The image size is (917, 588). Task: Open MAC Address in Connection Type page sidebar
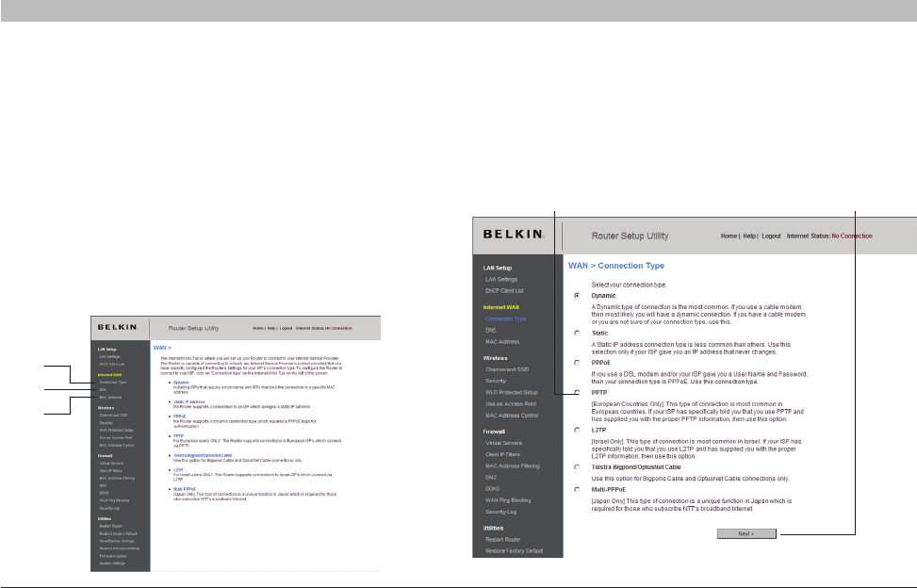[x=501, y=342]
